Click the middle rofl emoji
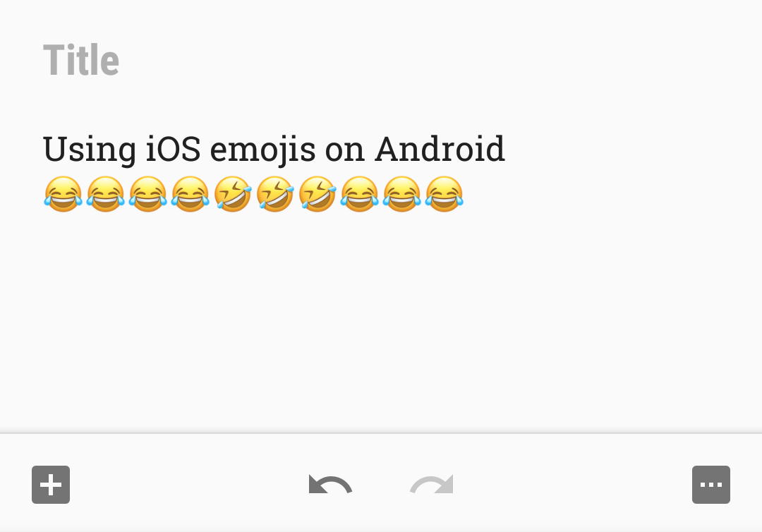The image size is (762, 532). (x=275, y=194)
